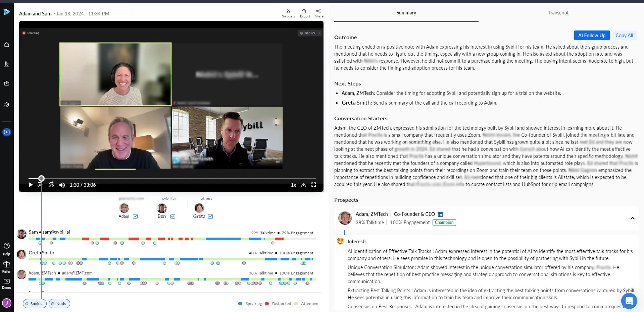This screenshot has height=312, width=644.
Task: Play the meeting recording
Action: tap(31, 185)
